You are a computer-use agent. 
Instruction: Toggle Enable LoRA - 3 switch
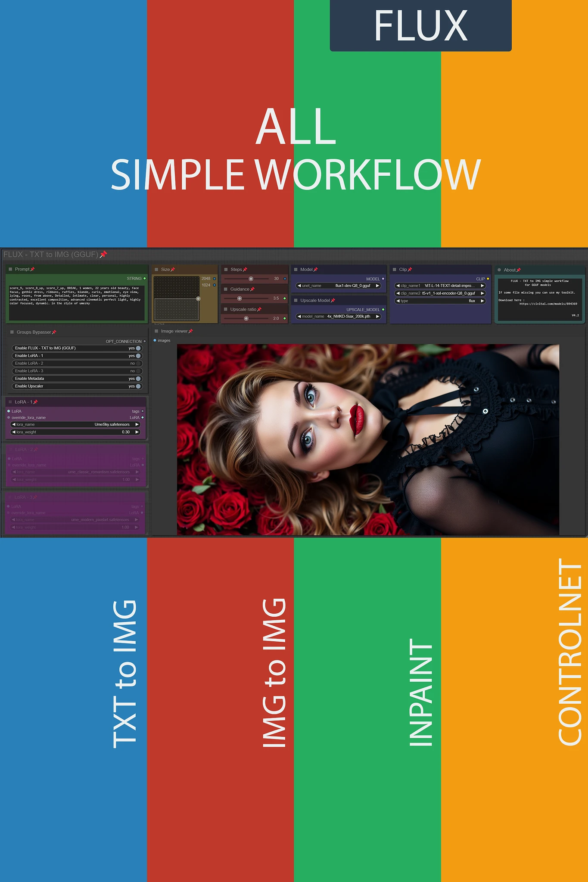coord(138,371)
